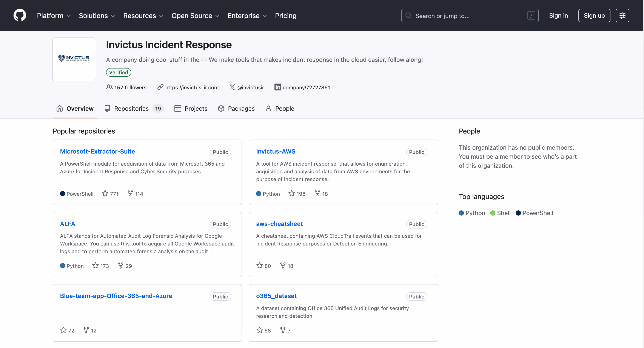View Blue-team-app stargazers (72)
Screen dimensions: 644x348
pos(67,330)
